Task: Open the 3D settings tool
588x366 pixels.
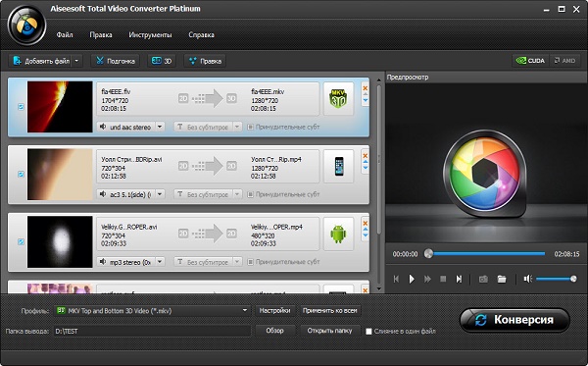Action: click(162, 61)
